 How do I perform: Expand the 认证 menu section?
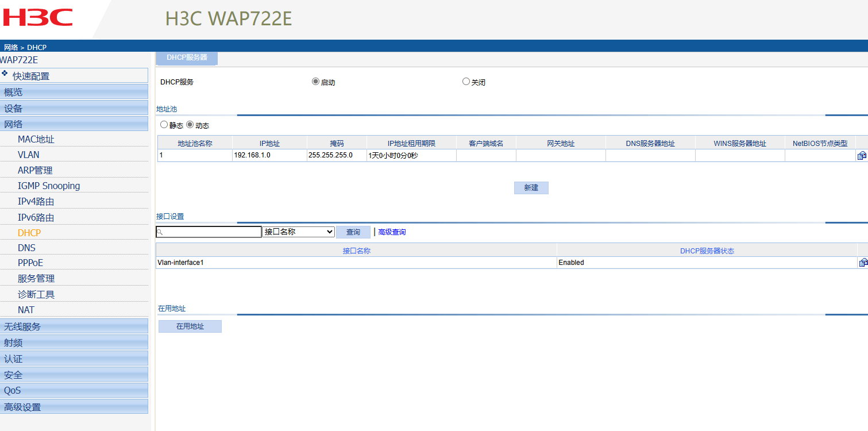74,359
